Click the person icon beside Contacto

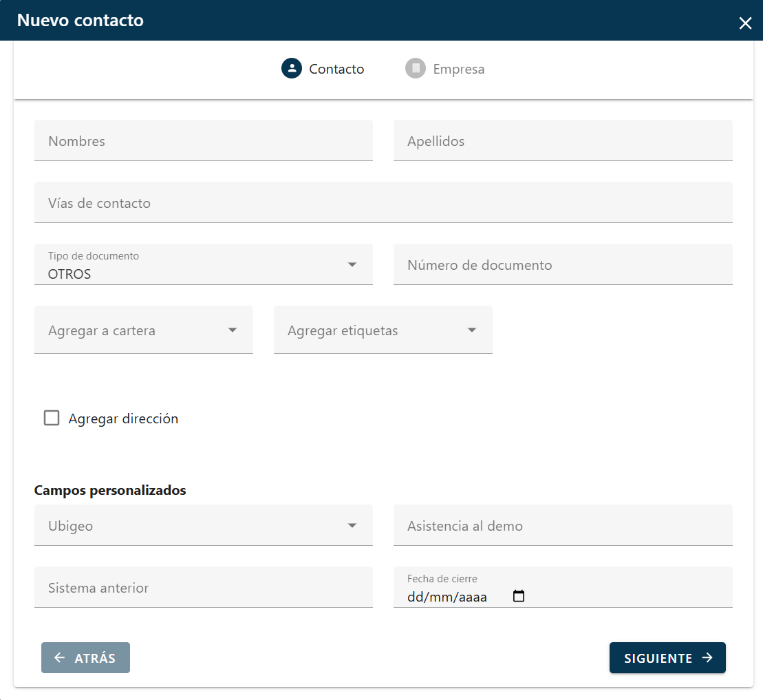[x=292, y=68]
